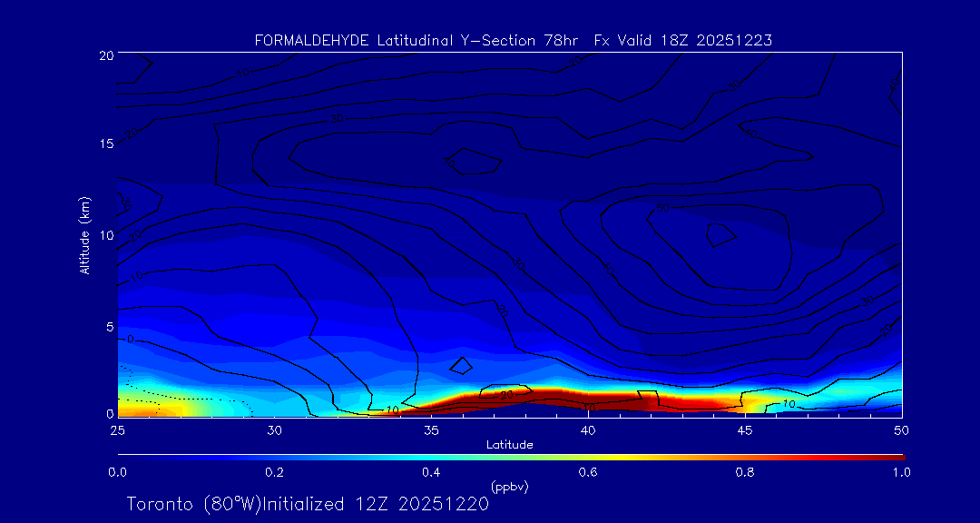Click altitude axis tick label 20
This screenshot has width=980, height=523.
[x=103, y=54]
